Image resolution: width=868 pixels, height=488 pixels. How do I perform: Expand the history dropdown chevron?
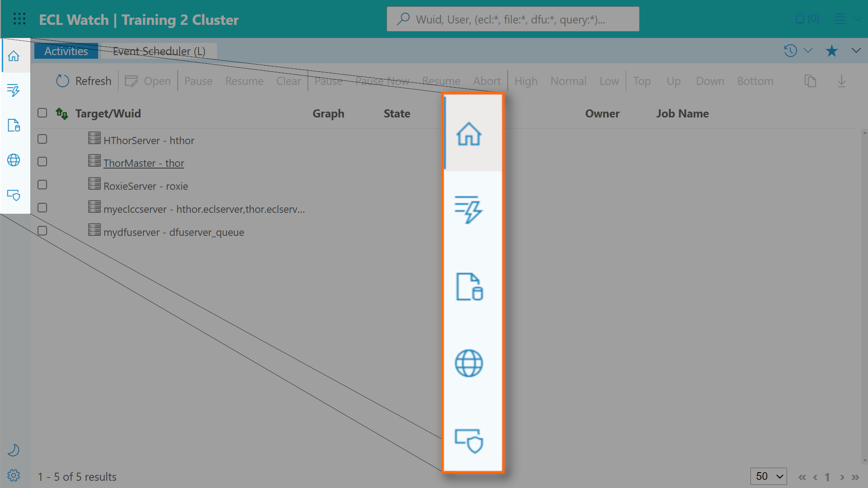pyautogui.click(x=808, y=51)
